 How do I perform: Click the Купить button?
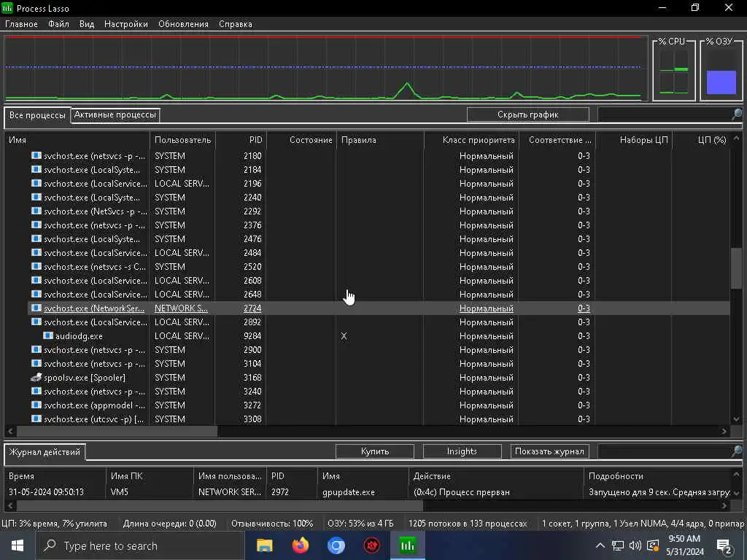[375, 451]
